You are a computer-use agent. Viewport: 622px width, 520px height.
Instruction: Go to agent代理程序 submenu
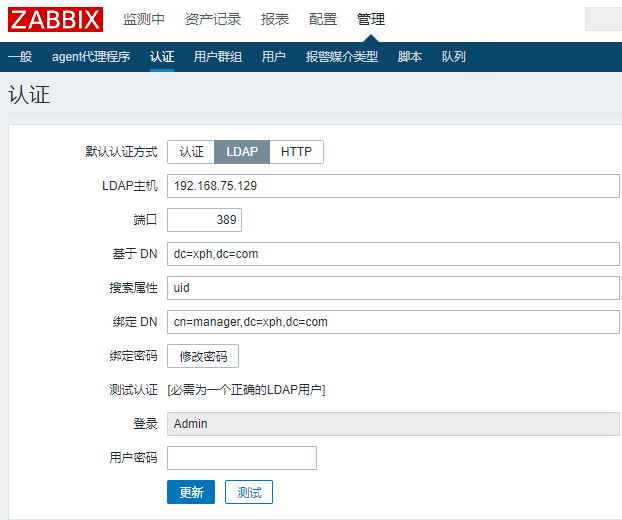91,57
